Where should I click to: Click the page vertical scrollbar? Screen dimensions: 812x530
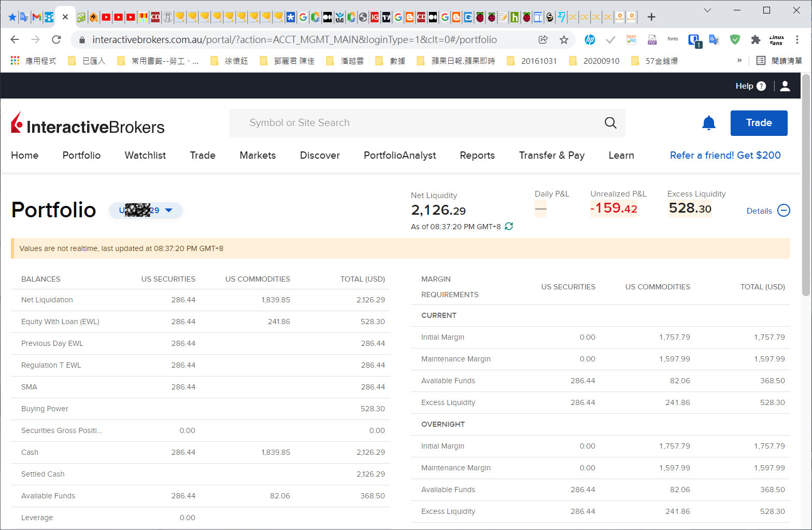click(806, 185)
